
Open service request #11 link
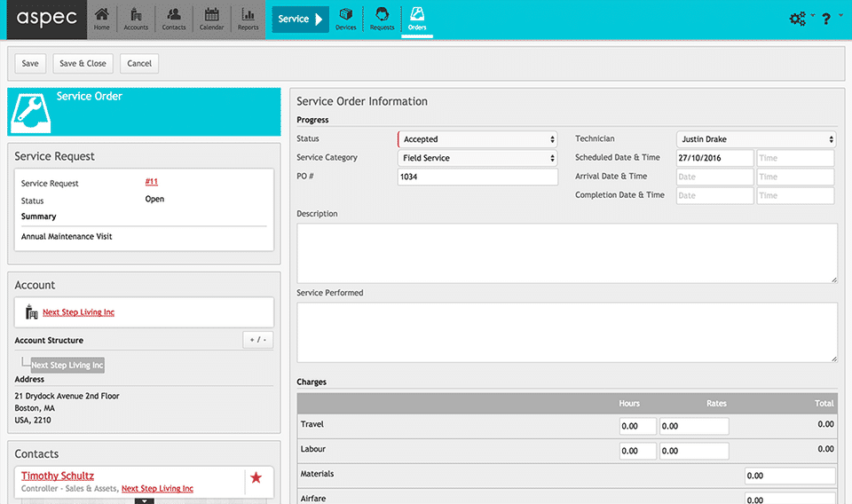[x=152, y=182]
